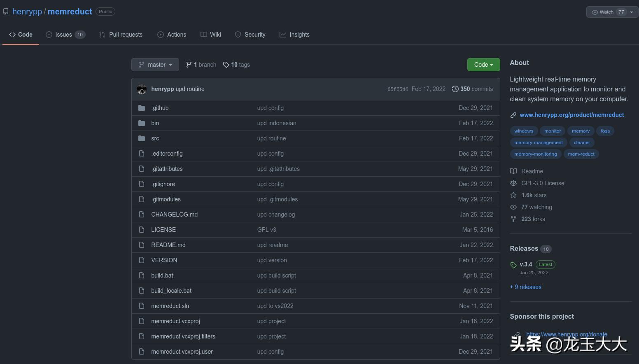Viewport: 639px width, 364px height.
Task: Click the LICENSE file icon
Action: (142, 230)
